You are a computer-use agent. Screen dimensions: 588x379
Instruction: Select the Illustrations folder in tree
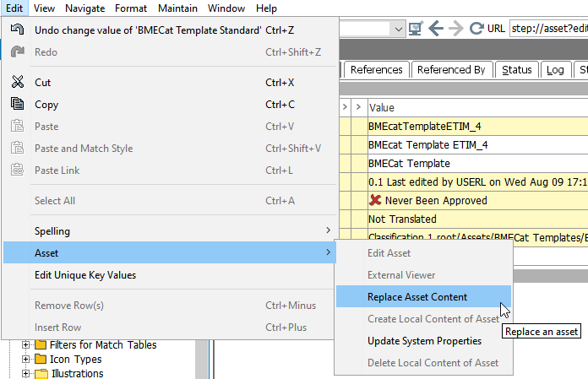(x=77, y=373)
